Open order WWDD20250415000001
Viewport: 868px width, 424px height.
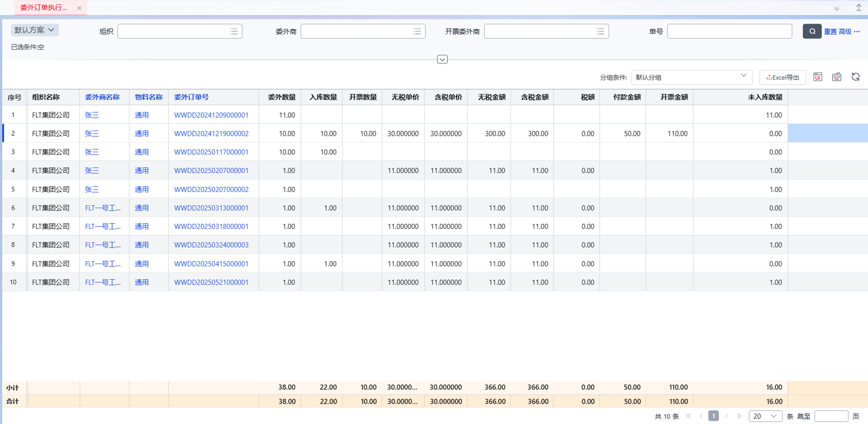pos(211,264)
